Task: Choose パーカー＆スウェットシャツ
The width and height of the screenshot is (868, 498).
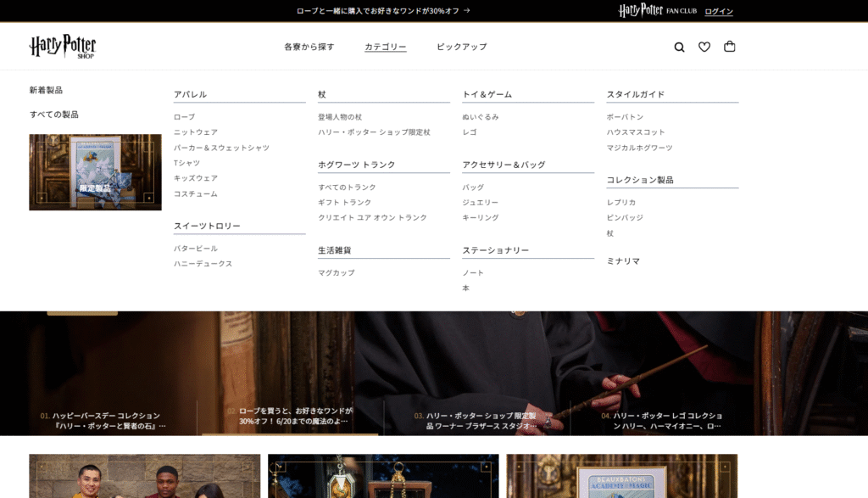Action: coord(221,148)
